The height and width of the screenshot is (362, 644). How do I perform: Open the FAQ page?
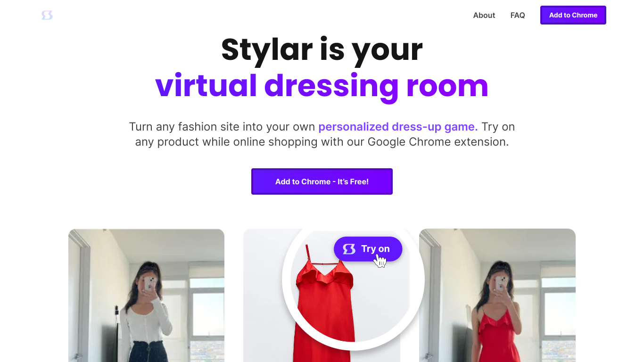pos(518,15)
